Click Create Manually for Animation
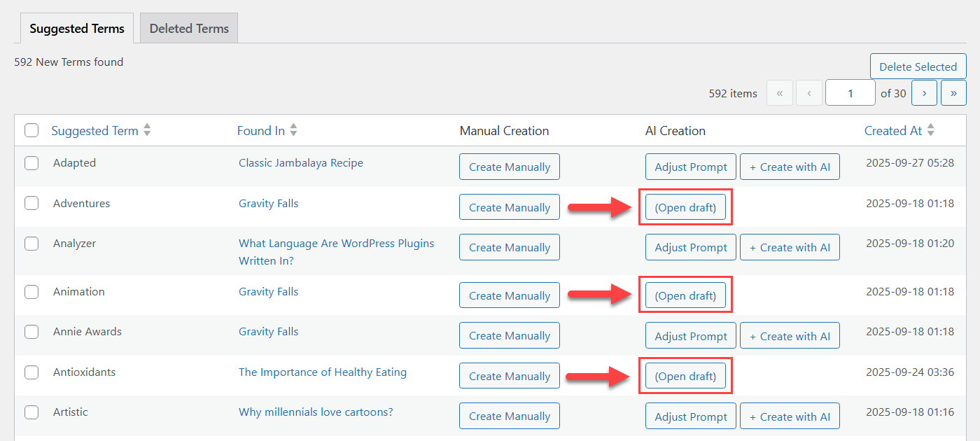Image resolution: width=980 pixels, height=441 pixels. click(510, 295)
